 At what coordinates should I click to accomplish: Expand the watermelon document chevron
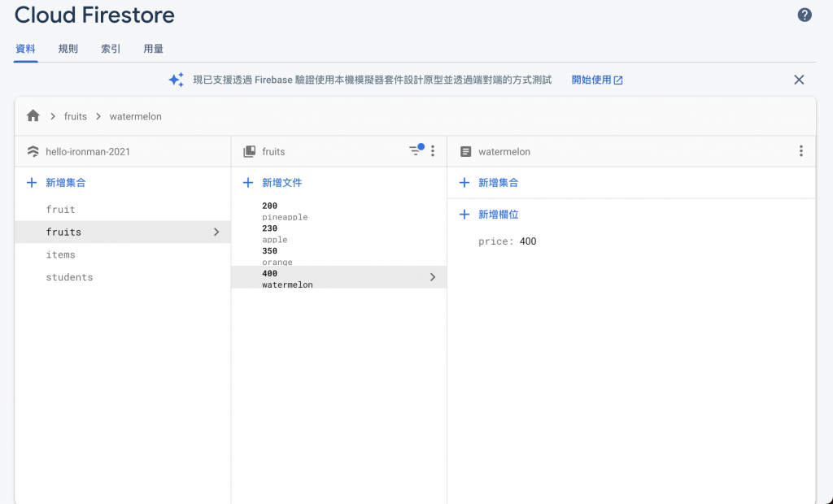coord(432,277)
